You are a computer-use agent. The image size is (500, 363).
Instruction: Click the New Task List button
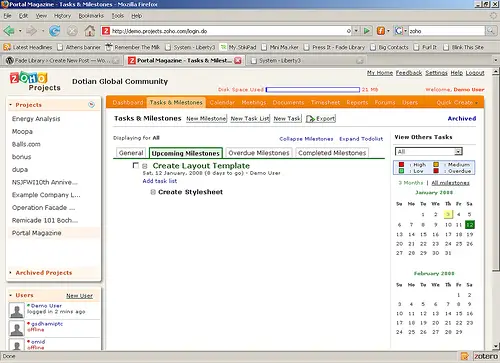pyautogui.click(x=250, y=118)
